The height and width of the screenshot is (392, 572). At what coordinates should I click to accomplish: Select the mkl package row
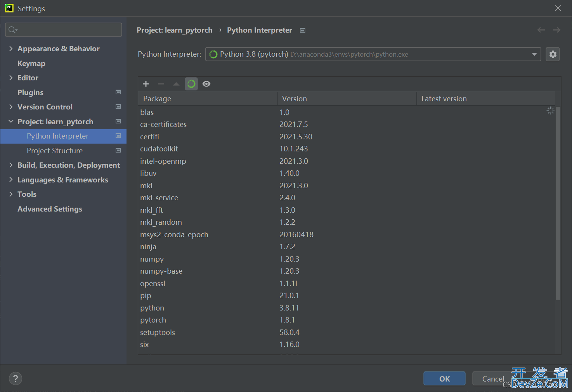[x=347, y=186]
